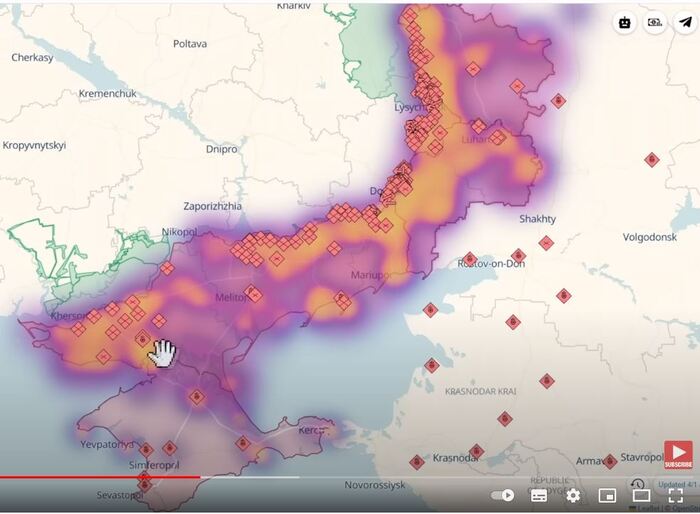The height and width of the screenshot is (514, 700).
Task: Click the Volgodonsk city label
Action: click(650, 237)
